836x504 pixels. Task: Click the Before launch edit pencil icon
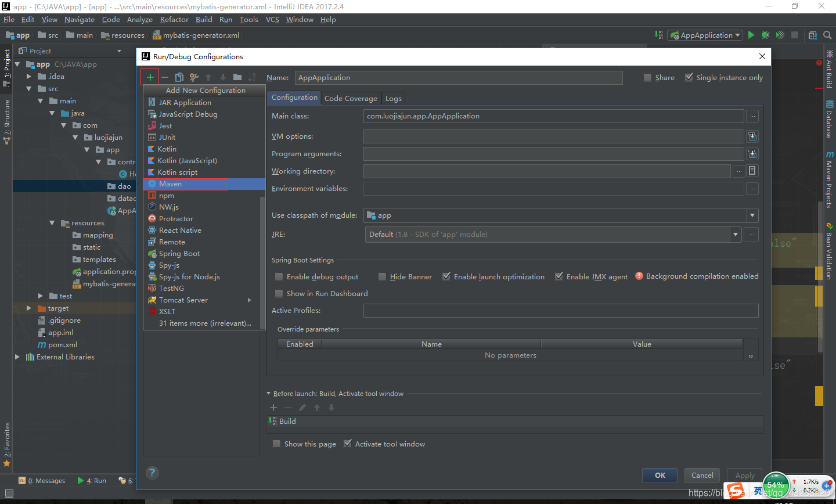(x=302, y=408)
